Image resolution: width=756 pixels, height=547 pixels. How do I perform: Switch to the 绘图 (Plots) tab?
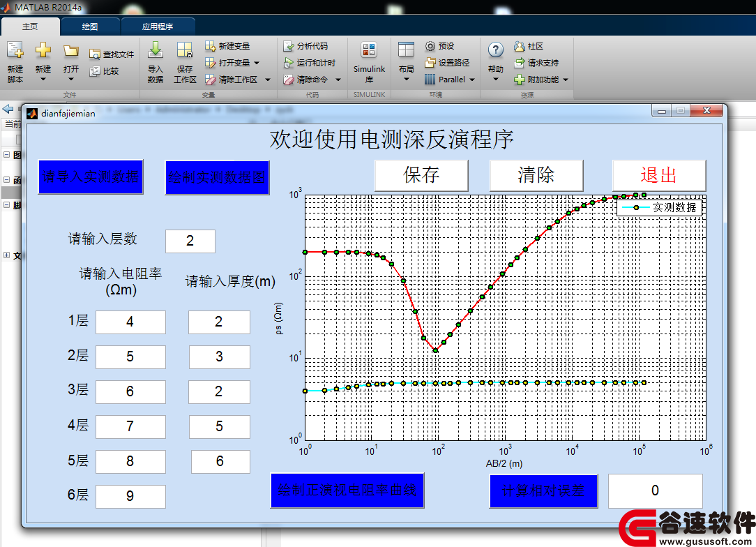pos(90,27)
